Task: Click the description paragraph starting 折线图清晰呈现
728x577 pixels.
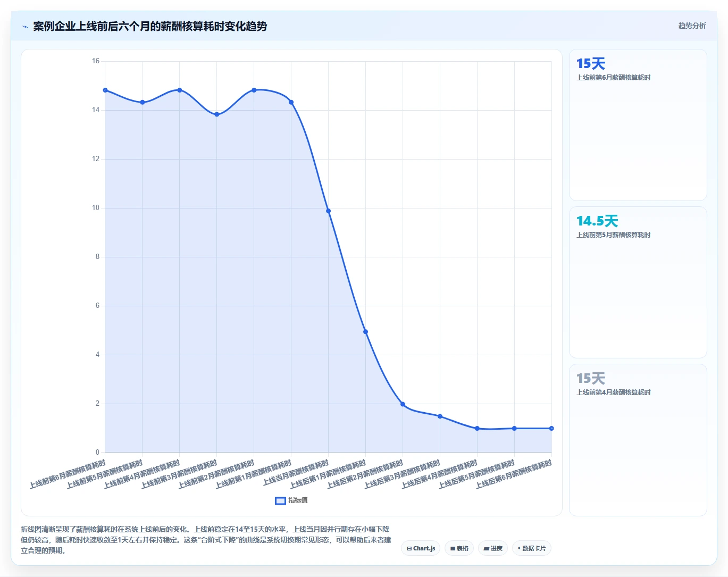Action: (206, 540)
